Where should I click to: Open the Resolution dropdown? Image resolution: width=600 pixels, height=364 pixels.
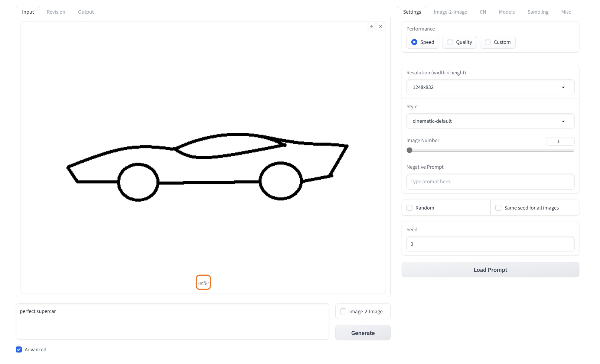coord(490,87)
